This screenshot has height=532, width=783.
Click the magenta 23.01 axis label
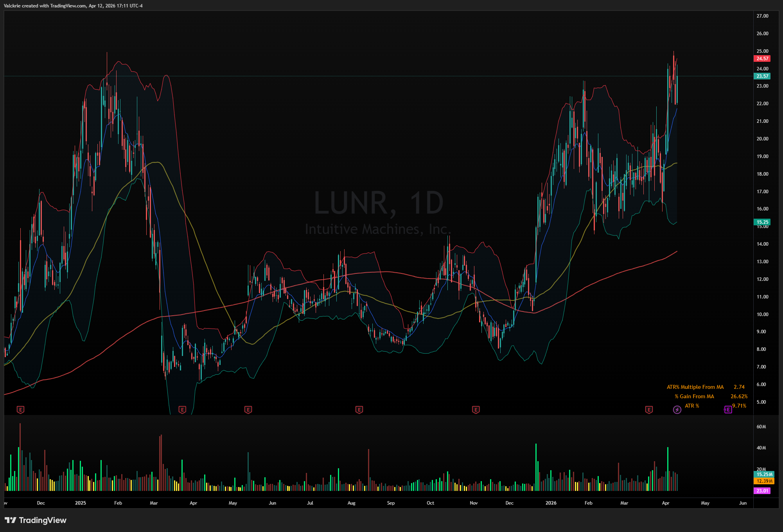pos(762,491)
